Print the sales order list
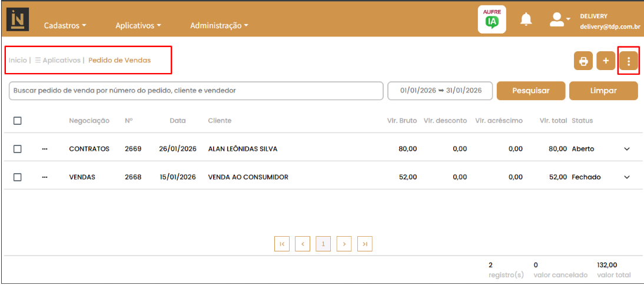The height and width of the screenshot is (285, 644). pos(583,61)
